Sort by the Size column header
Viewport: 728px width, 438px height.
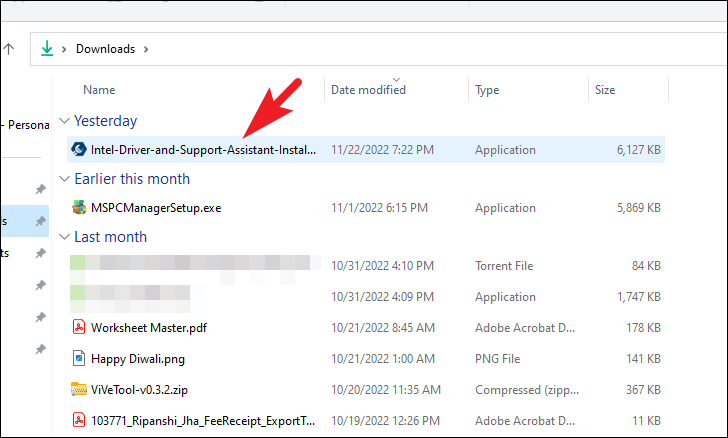[x=605, y=90]
